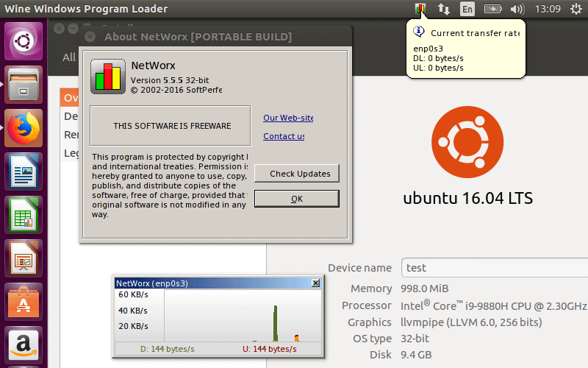Click the D: 144 bytes/s download readout
The height and width of the screenshot is (368, 588).
coord(168,349)
